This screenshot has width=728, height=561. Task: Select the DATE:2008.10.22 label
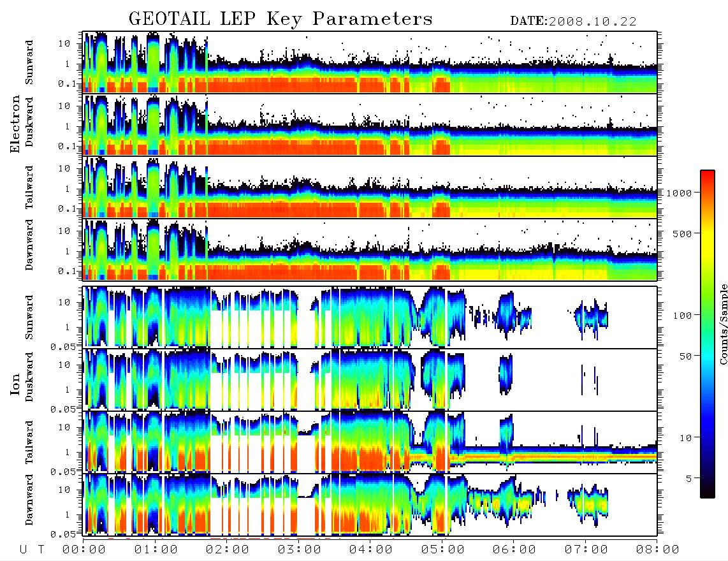click(x=573, y=22)
